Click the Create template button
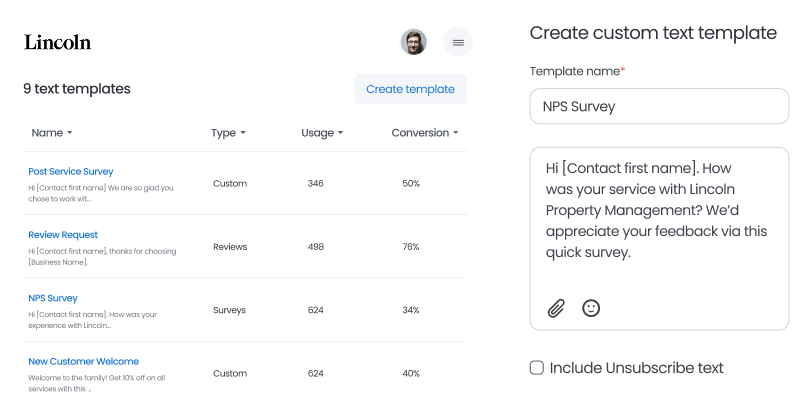 (410, 89)
